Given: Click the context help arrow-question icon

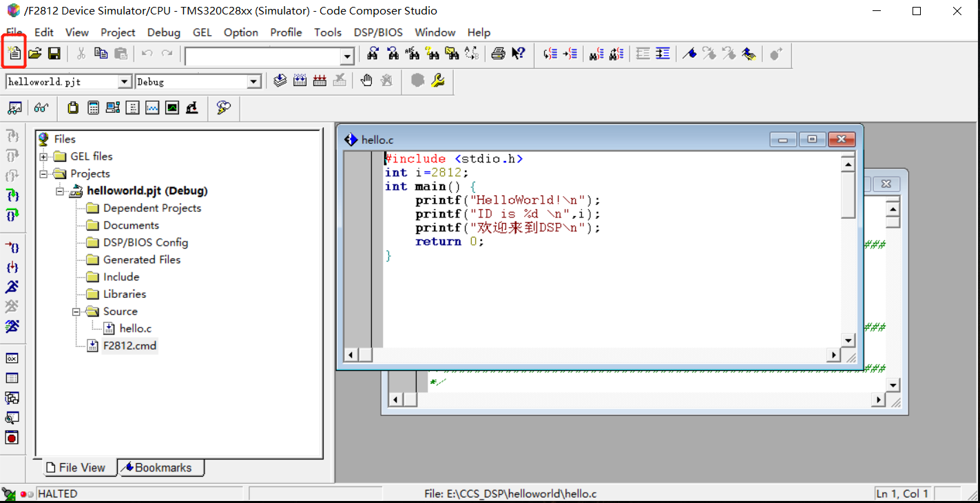Looking at the screenshot, I should [x=518, y=54].
